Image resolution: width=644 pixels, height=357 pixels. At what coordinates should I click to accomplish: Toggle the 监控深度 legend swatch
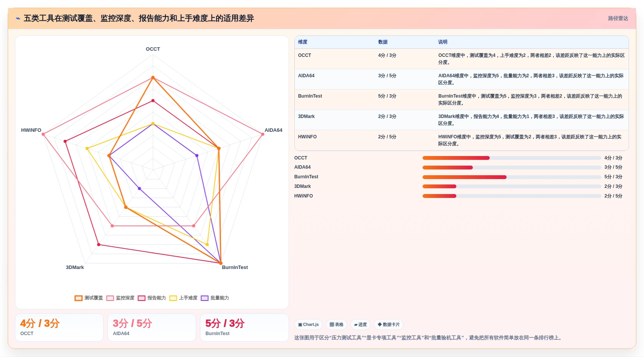(x=110, y=298)
